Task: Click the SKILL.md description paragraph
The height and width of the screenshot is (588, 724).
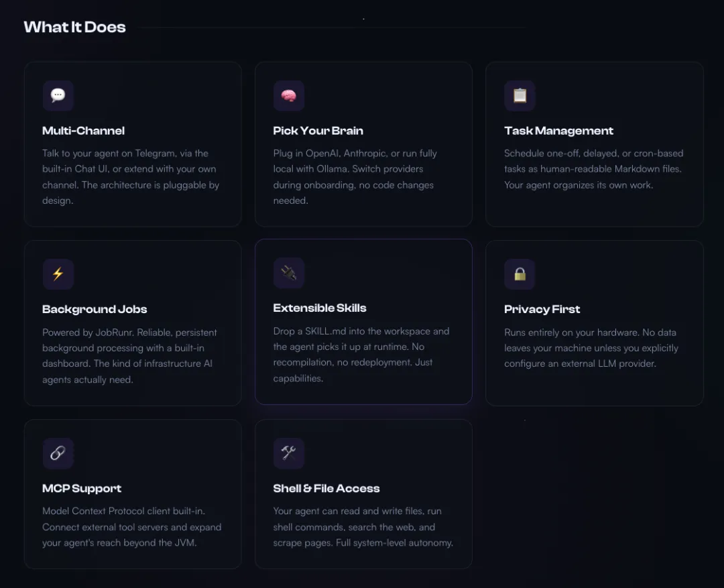Action: pyautogui.click(x=361, y=354)
